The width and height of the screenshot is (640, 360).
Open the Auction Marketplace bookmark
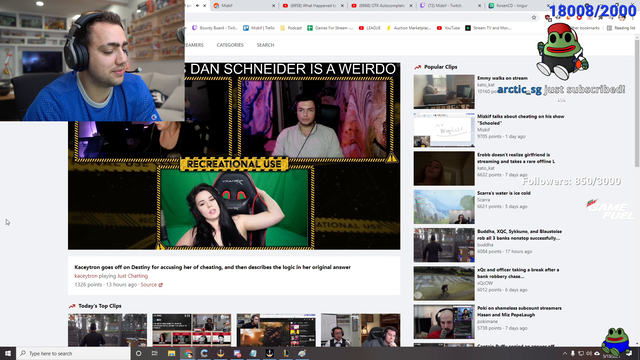tap(409, 28)
